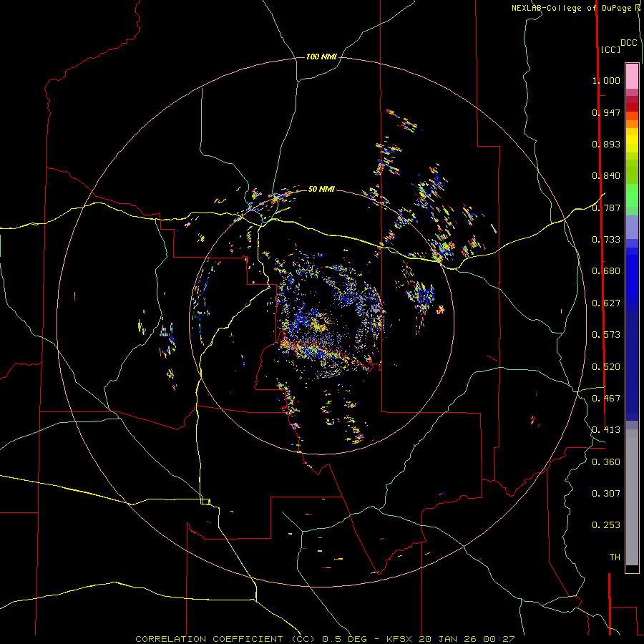Select the 0.413 legend value
Image resolution: width=644 pixels, height=644 pixels.
(x=606, y=430)
